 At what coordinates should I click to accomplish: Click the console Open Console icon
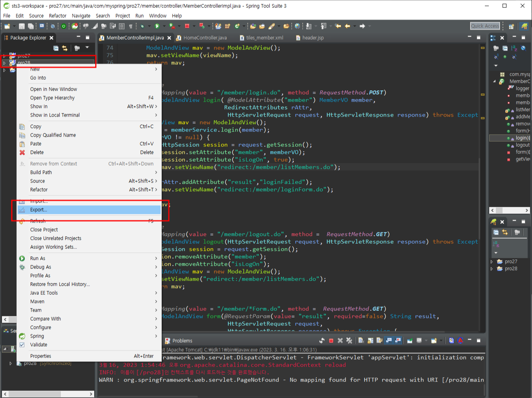point(434,341)
